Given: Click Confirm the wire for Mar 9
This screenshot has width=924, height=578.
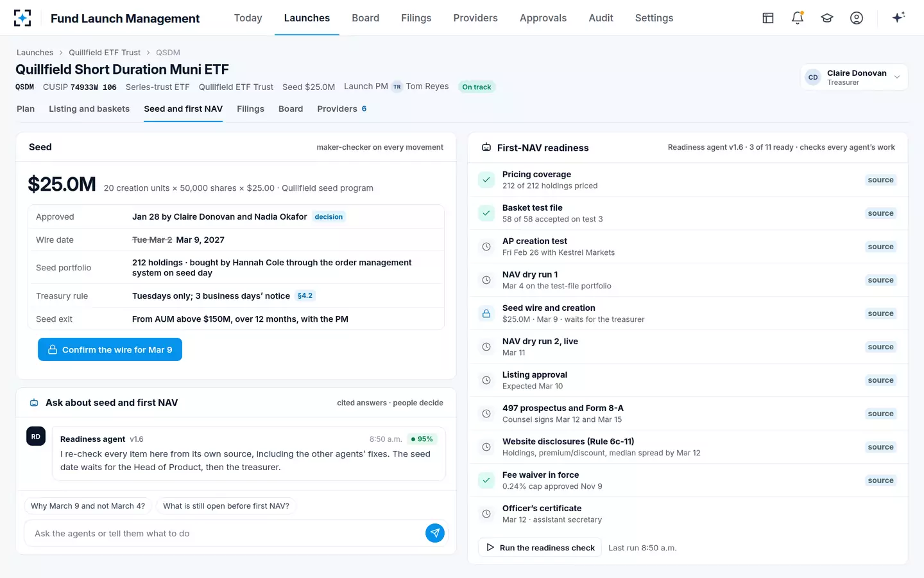Looking at the screenshot, I should [110, 349].
